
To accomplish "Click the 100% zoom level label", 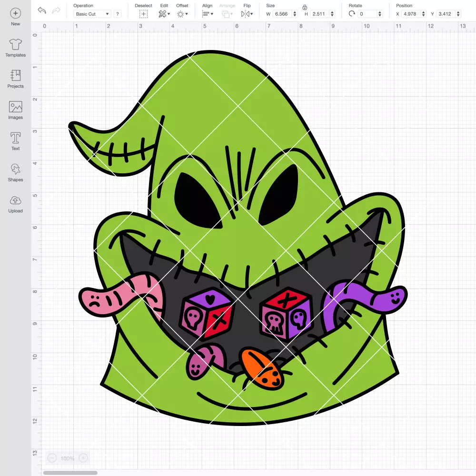I will coord(68,458).
